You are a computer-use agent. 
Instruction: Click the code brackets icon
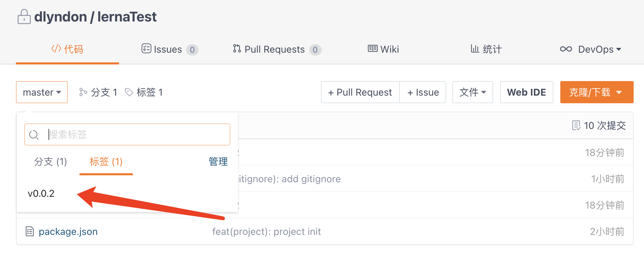point(56,49)
